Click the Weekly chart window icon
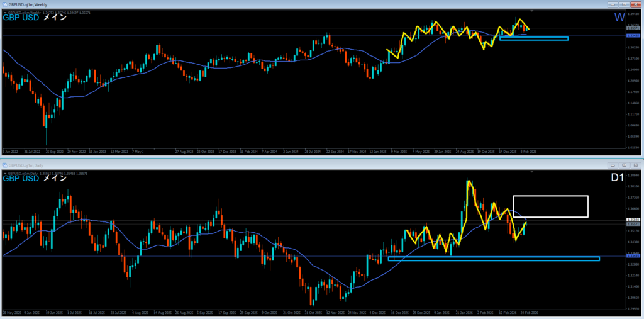 (x=4, y=4)
